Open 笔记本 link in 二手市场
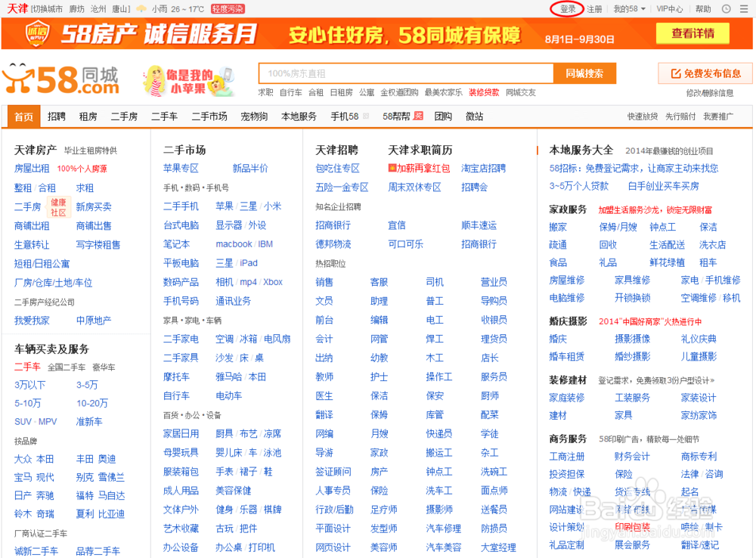This screenshot has height=558, width=756. (x=176, y=244)
